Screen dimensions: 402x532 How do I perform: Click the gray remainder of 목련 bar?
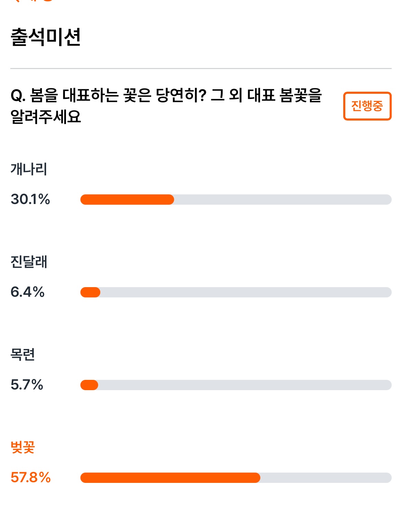coord(245,385)
